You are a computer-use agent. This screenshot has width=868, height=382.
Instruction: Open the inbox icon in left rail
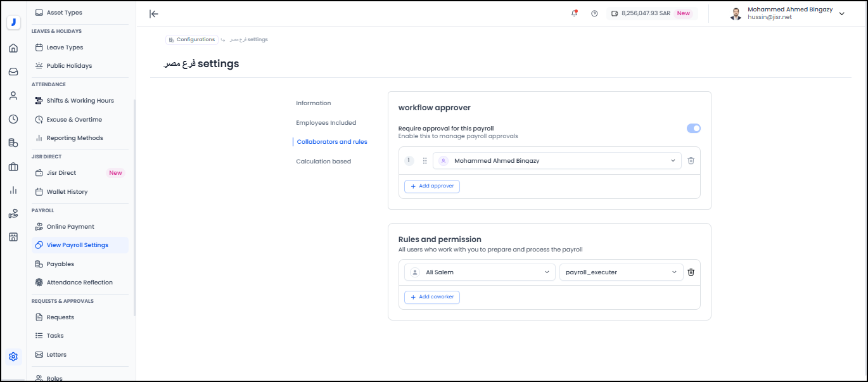coord(13,72)
